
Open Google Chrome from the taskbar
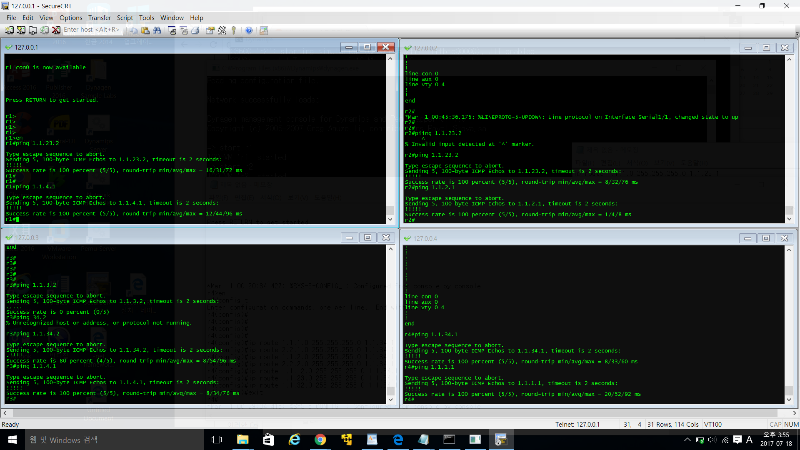[x=320, y=440]
